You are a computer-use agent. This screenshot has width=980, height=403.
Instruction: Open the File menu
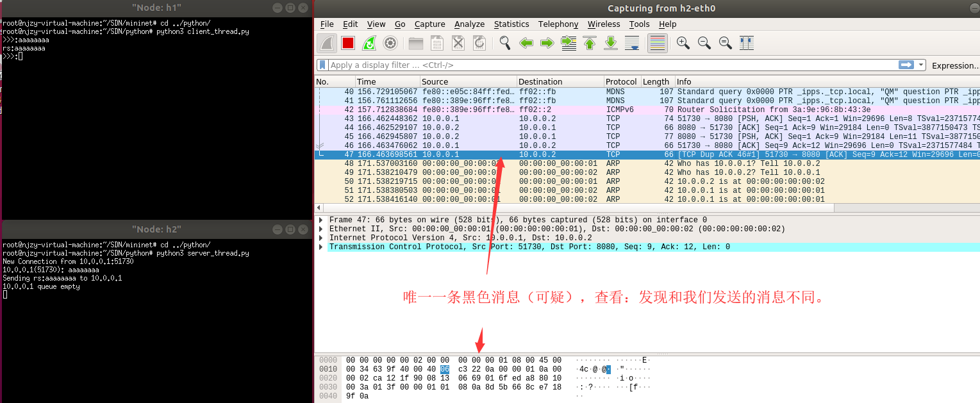coord(327,24)
